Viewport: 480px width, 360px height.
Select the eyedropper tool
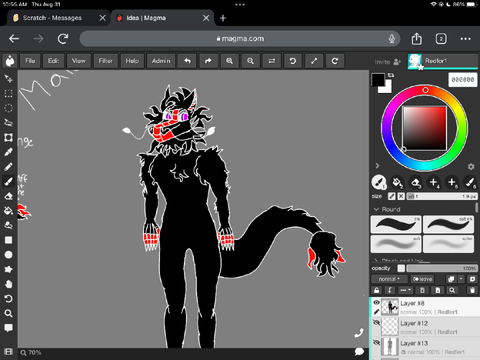click(8, 152)
